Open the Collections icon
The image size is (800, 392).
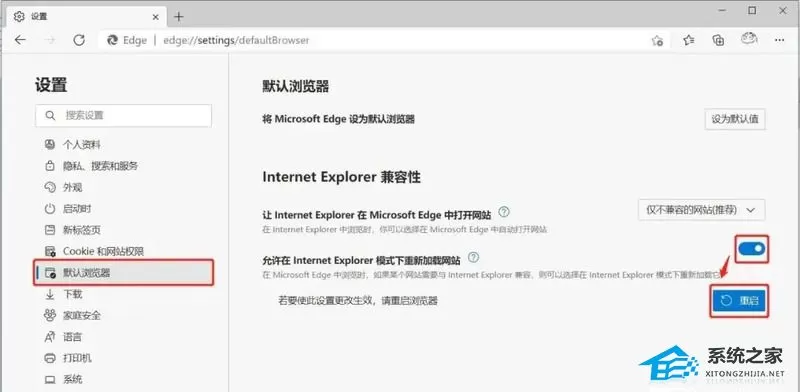[718, 40]
